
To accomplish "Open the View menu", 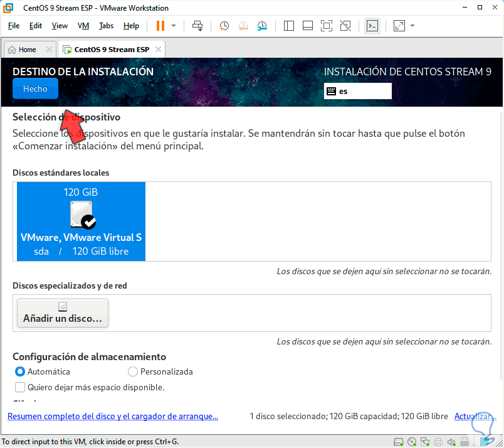I will click(60, 26).
